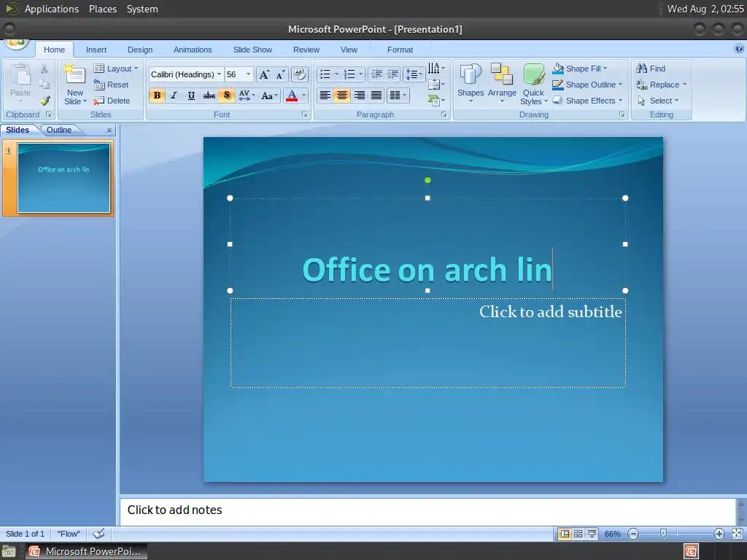Viewport: 747px width, 560px height.
Task: Add a New Slide via its icon
Action: (x=75, y=74)
